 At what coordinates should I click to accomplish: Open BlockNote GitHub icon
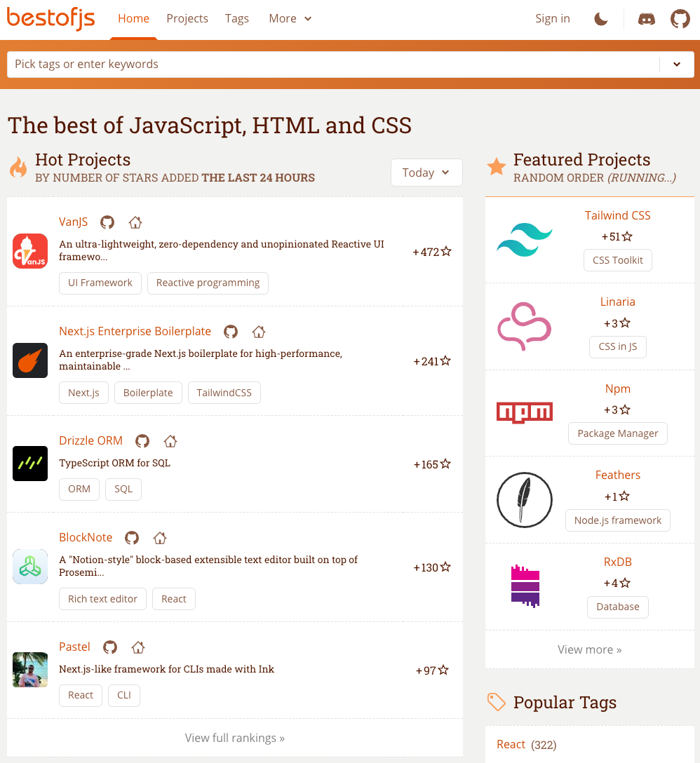click(x=132, y=538)
